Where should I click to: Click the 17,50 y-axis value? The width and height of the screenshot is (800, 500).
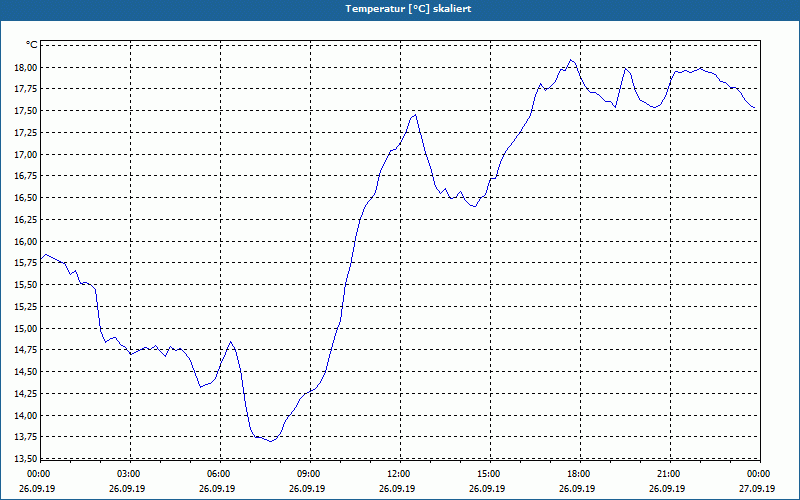[x=28, y=111]
